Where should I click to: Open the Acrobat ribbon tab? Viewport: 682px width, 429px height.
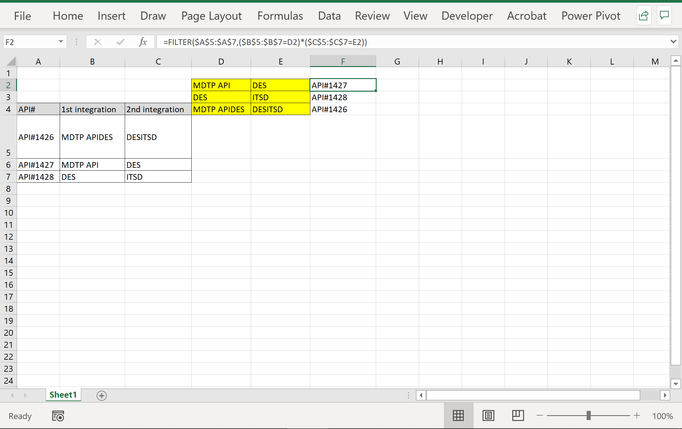click(527, 16)
